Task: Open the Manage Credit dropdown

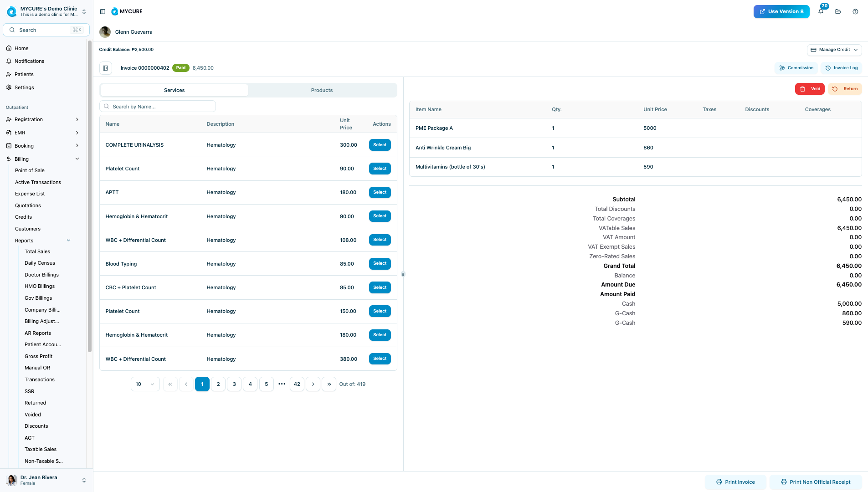Action: click(x=834, y=50)
